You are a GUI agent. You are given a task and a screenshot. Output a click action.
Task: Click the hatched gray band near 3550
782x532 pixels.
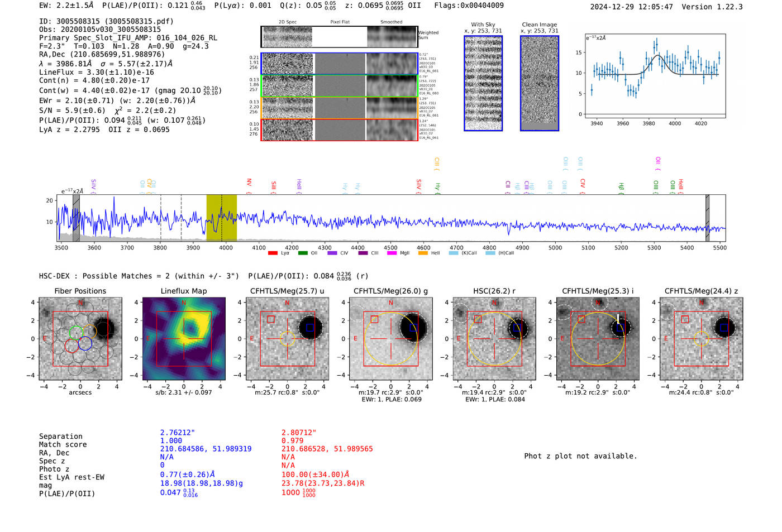click(x=76, y=218)
